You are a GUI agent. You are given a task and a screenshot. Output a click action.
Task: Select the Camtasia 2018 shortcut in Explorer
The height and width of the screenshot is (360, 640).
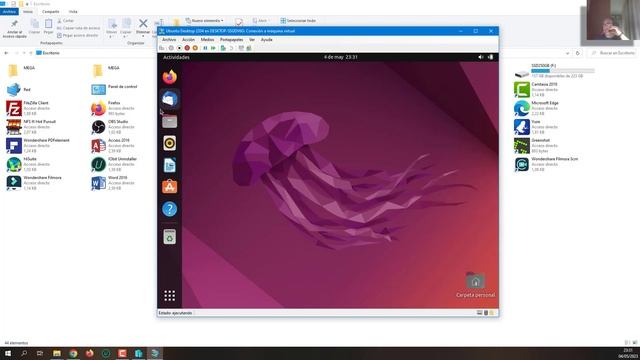tap(536, 89)
